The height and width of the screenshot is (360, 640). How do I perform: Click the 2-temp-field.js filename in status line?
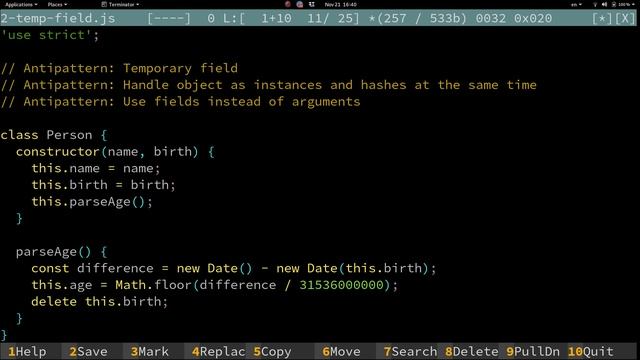pyautogui.click(x=58, y=18)
